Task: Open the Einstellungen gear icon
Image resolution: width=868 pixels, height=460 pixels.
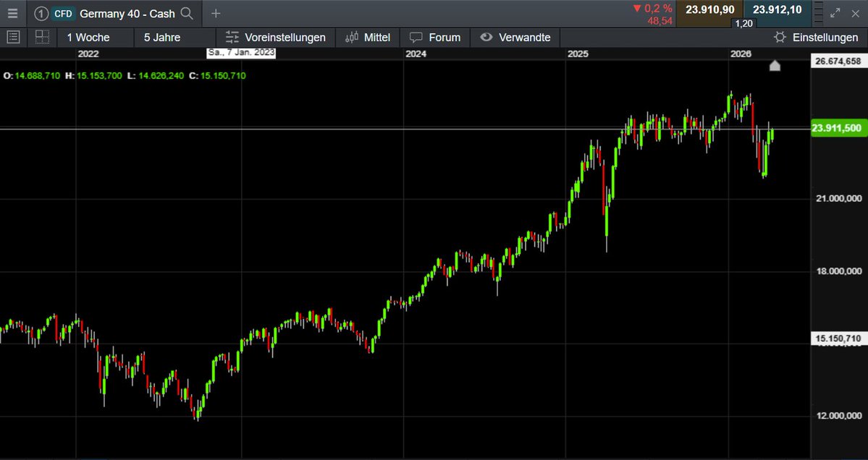Action: (780, 37)
